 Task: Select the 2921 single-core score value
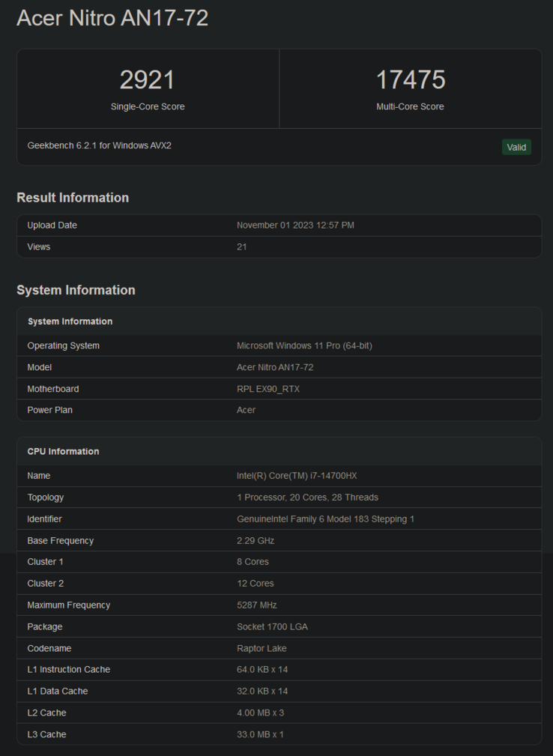[148, 80]
